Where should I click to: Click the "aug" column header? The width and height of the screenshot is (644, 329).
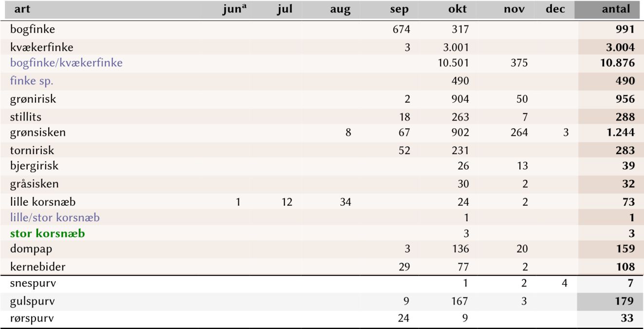tap(340, 9)
